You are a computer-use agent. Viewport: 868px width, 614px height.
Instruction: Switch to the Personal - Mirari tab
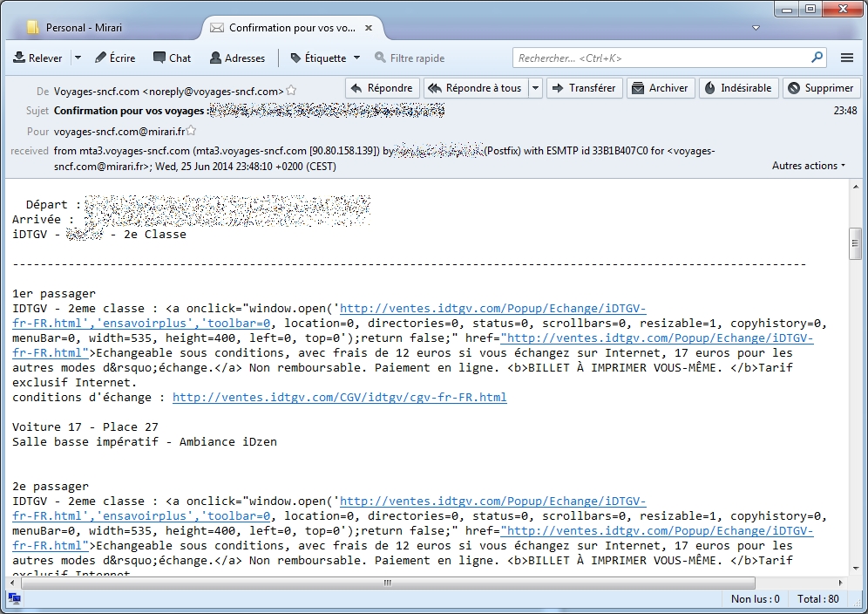[x=78, y=28]
